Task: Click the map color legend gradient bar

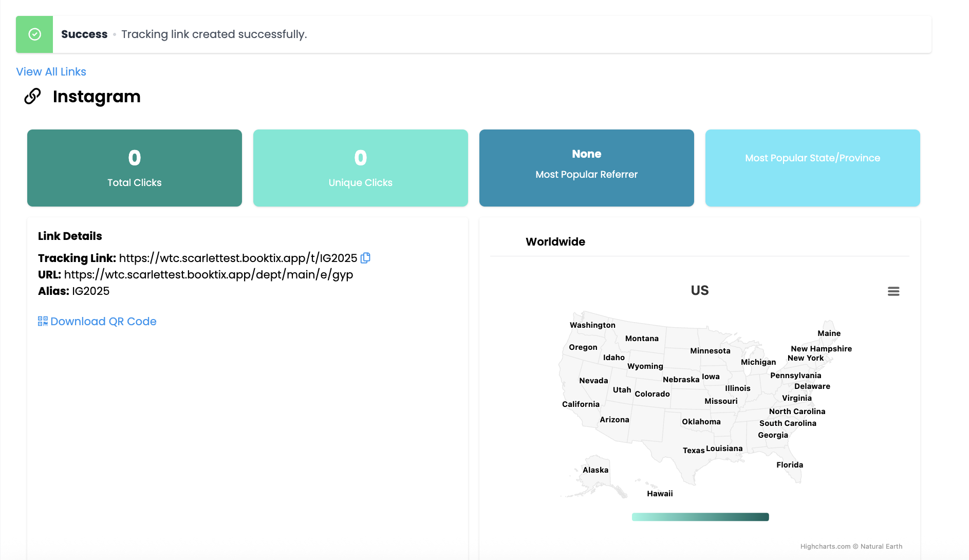Action: tap(700, 517)
